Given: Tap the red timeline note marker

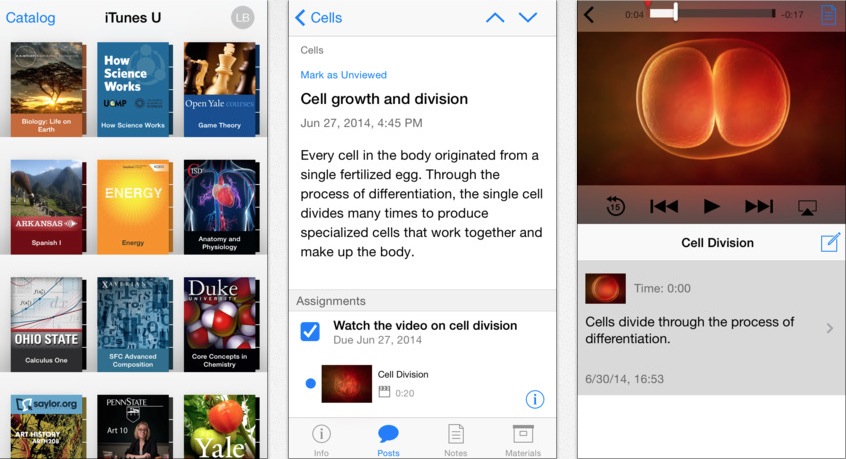Looking at the screenshot, I should click(x=647, y=4).
